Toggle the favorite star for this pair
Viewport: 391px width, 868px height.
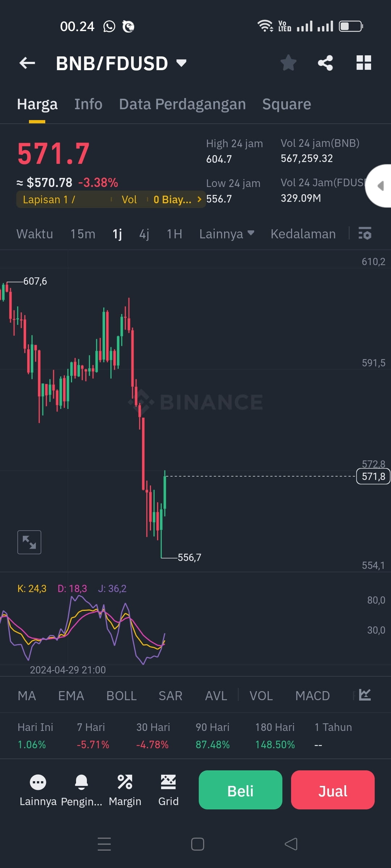[x=289, y=63]
